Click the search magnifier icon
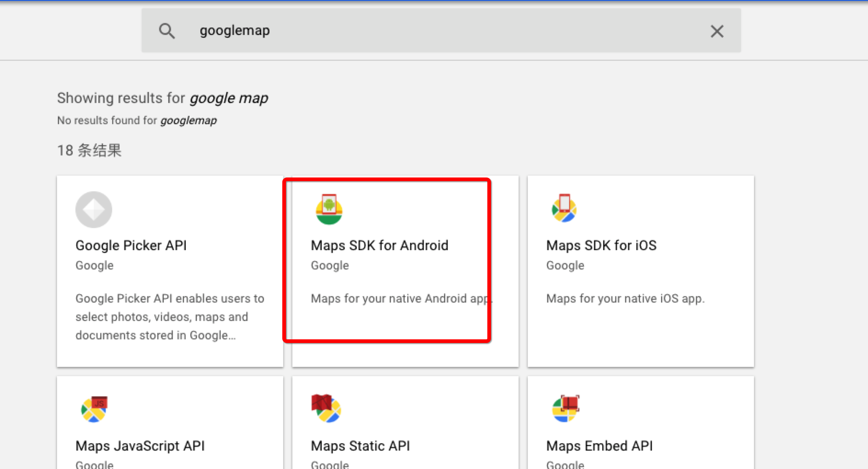This screenshot has height=469, width=868. pyautogui.click(x=167, y=31)
